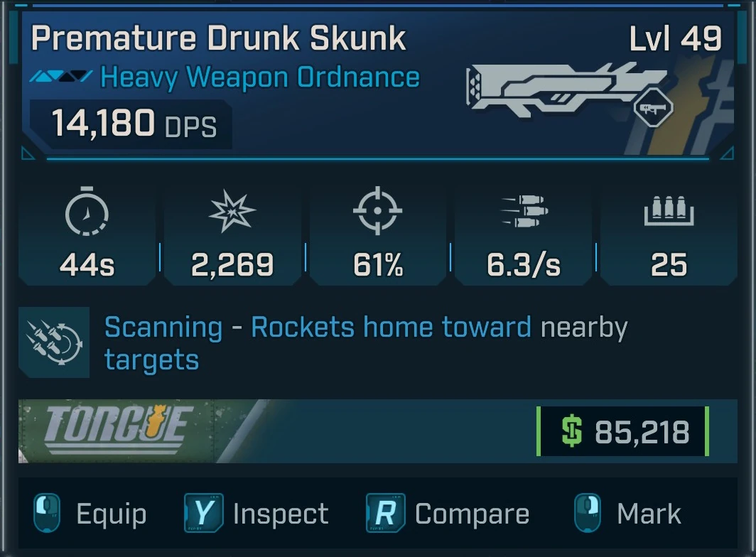The width and height of the screenshot is (756, 557).
Task: Click the magazine size ammo icon
Action: 669,211
